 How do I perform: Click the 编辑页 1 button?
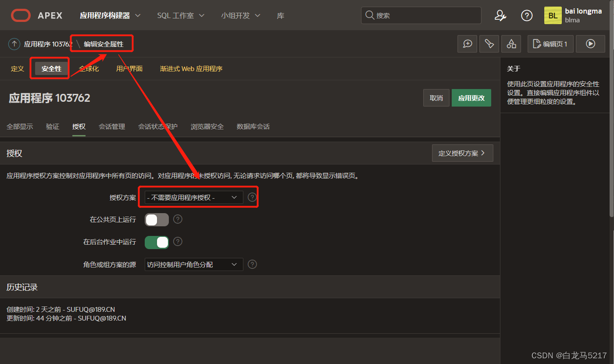coord(550,44)
